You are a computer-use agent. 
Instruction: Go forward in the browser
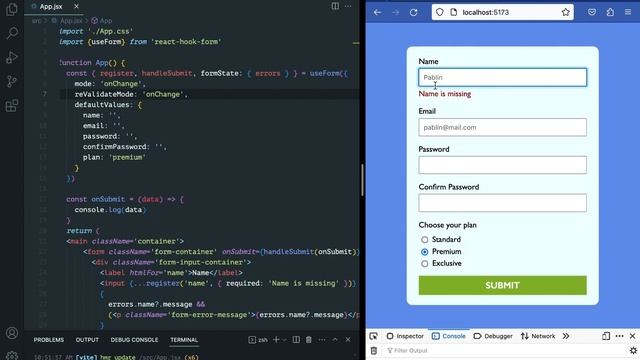click(396, 12)
